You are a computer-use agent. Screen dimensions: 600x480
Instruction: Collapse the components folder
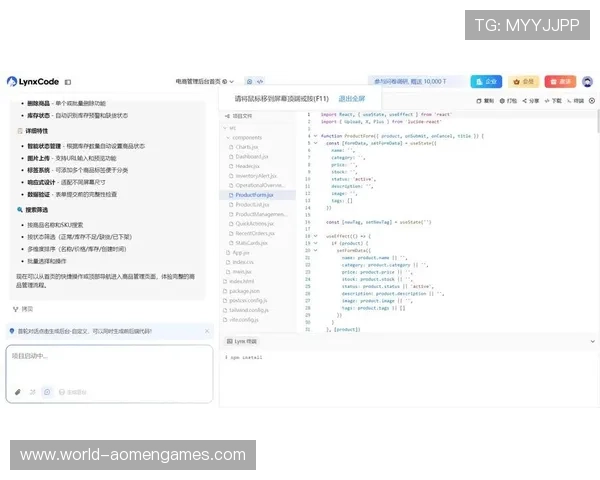tap(228, 137)
